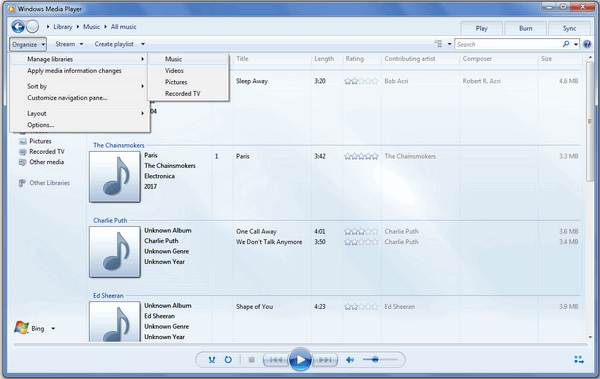This screenshot has width=600, height=379.
Task: Open the Stream dropdown
Action: pyautogui.click(x=69, y=44)
